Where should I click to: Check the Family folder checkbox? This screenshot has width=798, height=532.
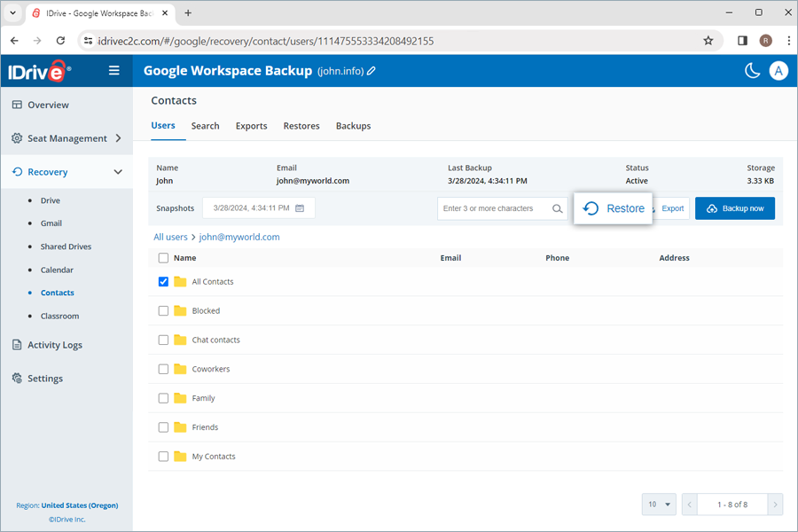tap(163, 398)
